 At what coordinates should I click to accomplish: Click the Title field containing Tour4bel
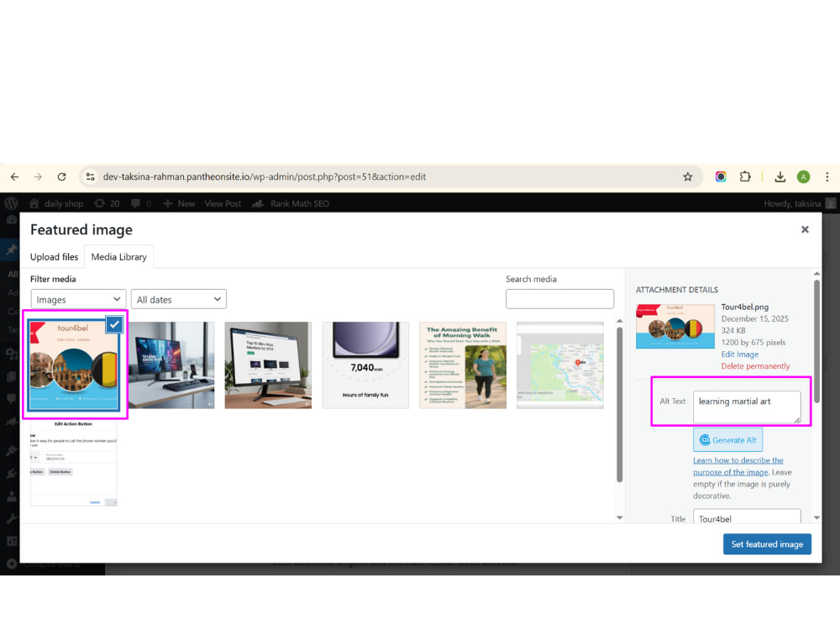747,517
